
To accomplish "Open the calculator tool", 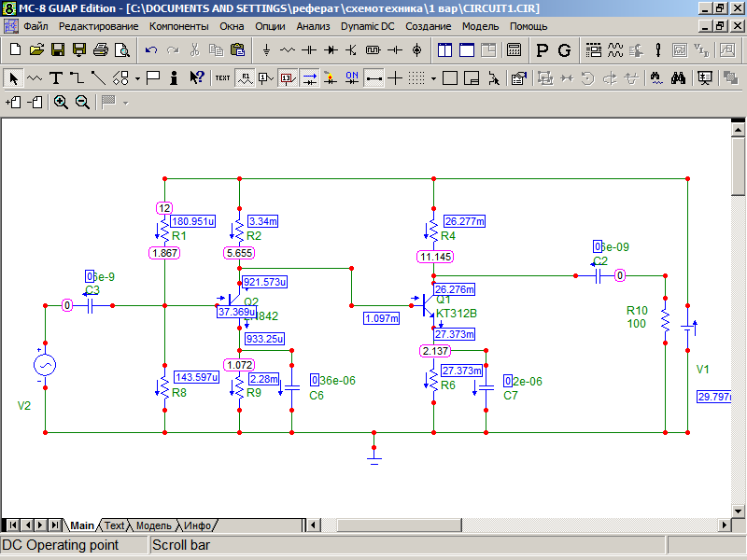I will (x=514, y=49).
